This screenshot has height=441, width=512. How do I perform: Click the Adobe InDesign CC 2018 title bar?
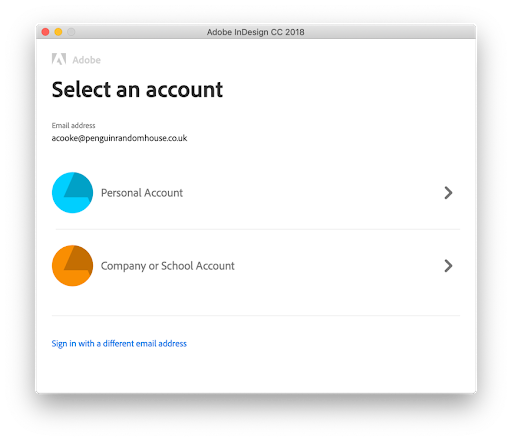click(x=256, y=32)
